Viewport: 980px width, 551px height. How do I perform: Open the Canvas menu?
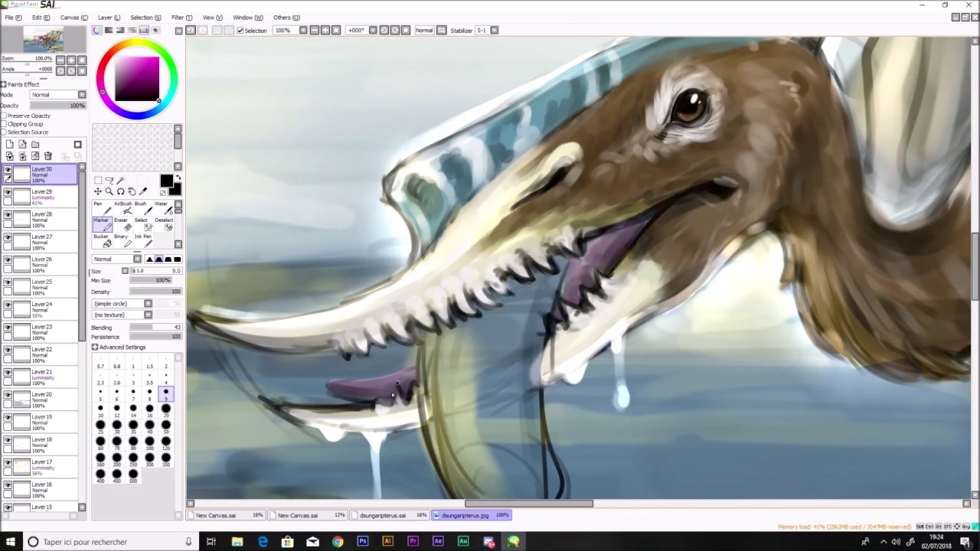click(x=73, y=18)
